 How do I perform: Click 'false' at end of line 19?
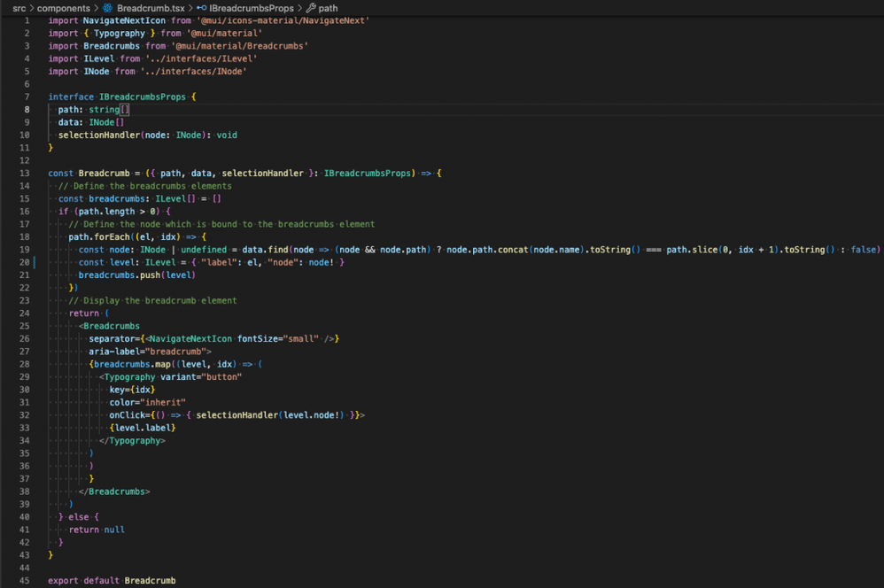pos(864,250)
